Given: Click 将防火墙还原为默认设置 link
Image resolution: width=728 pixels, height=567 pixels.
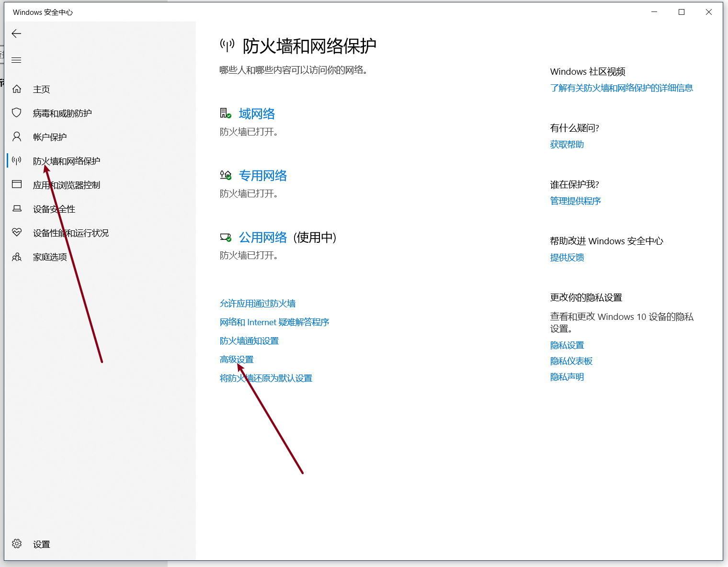Looking at the screenshot, I should [266, 378].
